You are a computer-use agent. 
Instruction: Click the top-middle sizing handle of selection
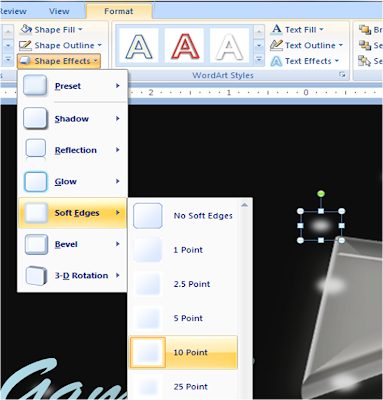[x=321, y=211]
